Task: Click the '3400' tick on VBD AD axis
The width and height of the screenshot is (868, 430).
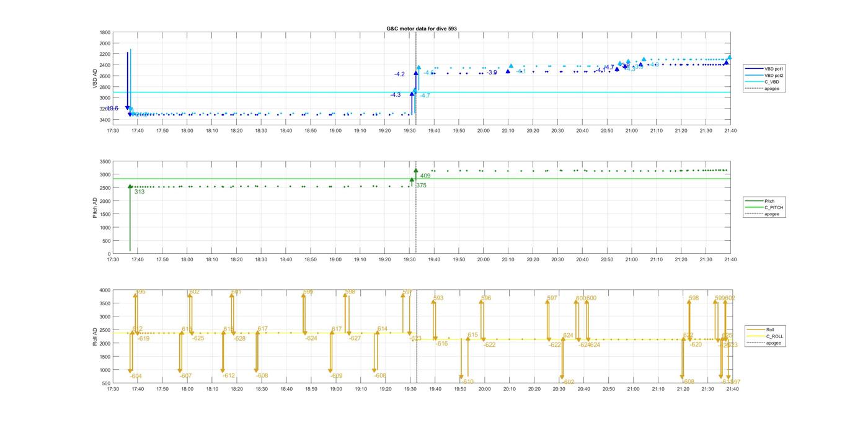Action: tap(105, 120)
